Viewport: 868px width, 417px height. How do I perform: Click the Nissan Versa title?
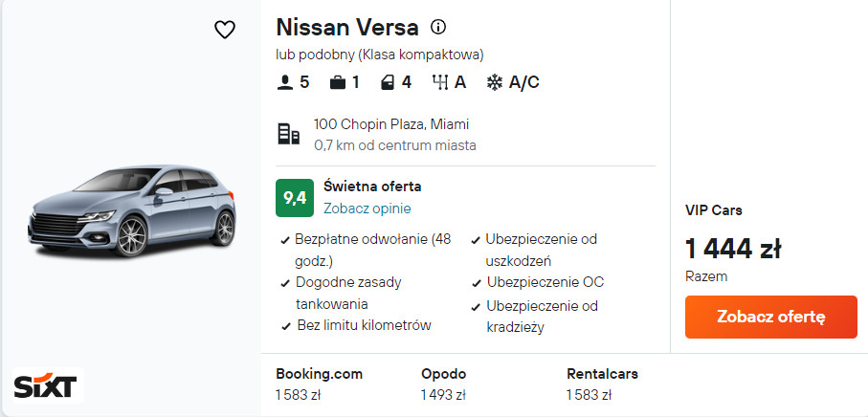347,27
